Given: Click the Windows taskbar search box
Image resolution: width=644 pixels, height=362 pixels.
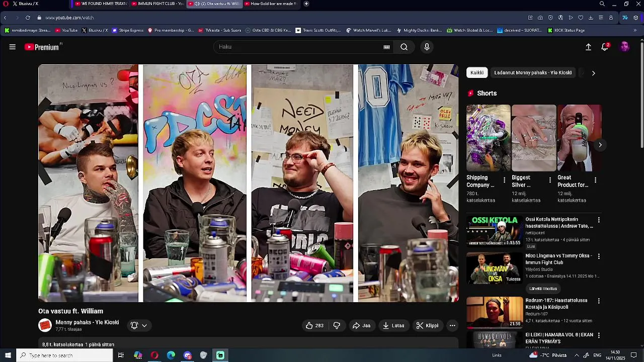Looking at the screenshot, I should 65,355.
